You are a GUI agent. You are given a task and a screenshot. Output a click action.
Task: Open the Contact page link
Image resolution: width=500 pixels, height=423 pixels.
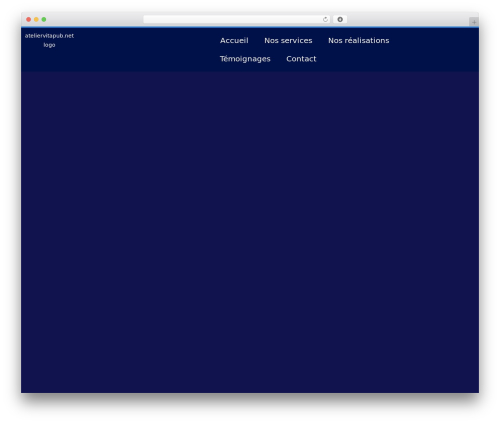click(301, 59)
